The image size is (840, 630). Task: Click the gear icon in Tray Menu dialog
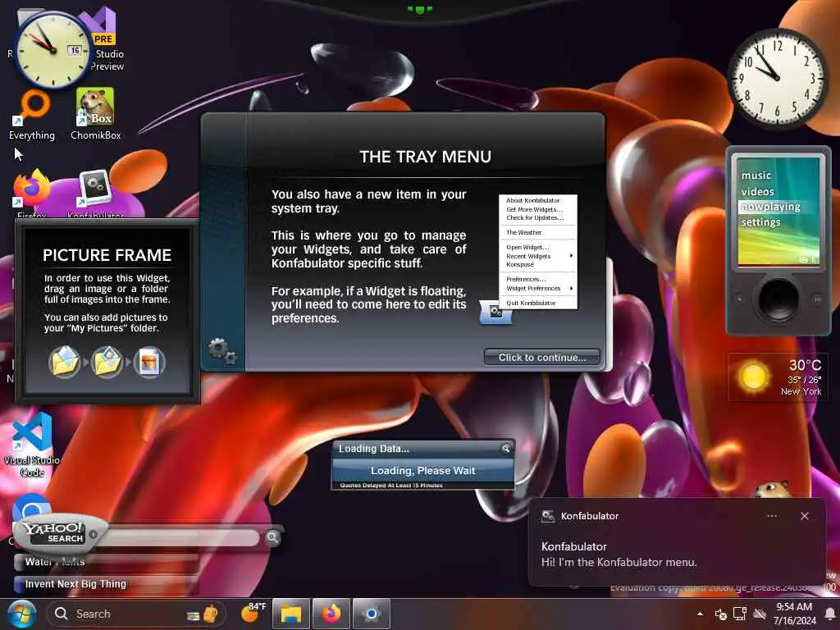222,351
